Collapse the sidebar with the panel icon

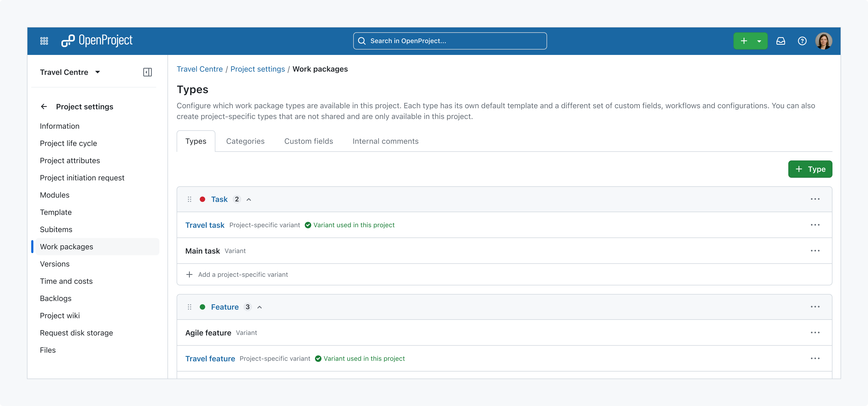coord(148,72)
